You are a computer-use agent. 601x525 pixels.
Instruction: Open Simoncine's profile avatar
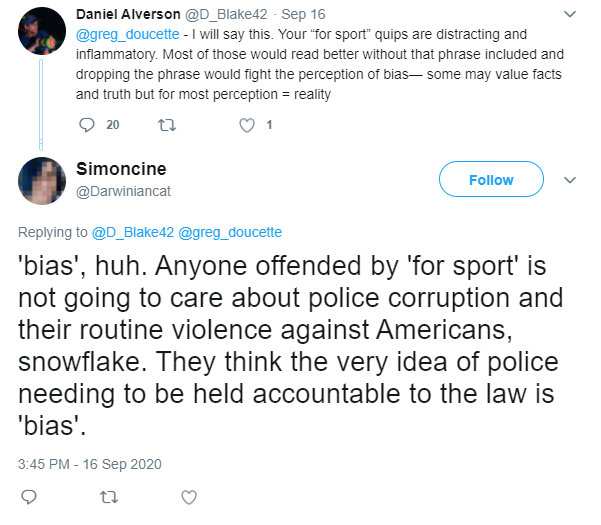point(42,181)
